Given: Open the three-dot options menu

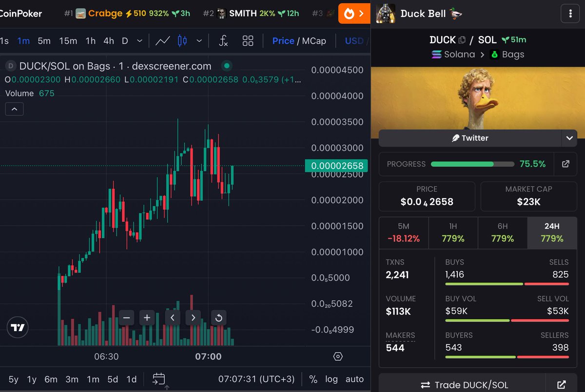Looking at the screenshot, I should point(570,14).
